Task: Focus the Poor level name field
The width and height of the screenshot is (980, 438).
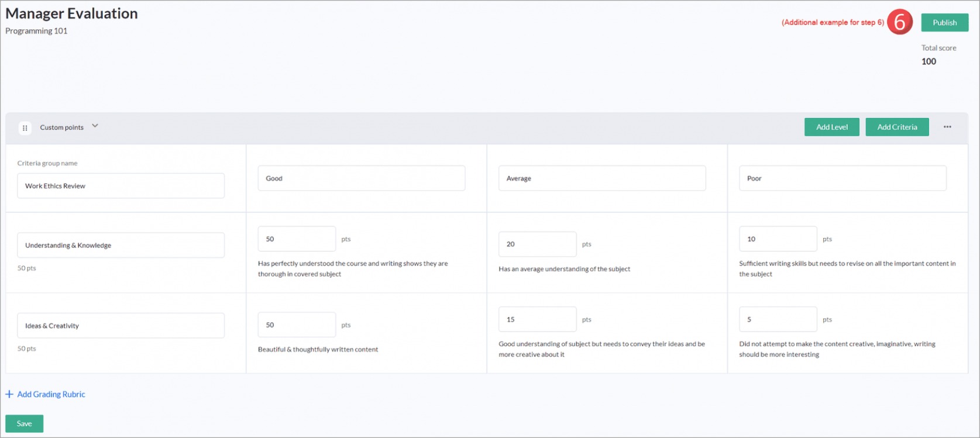Action: pos(842,178)
